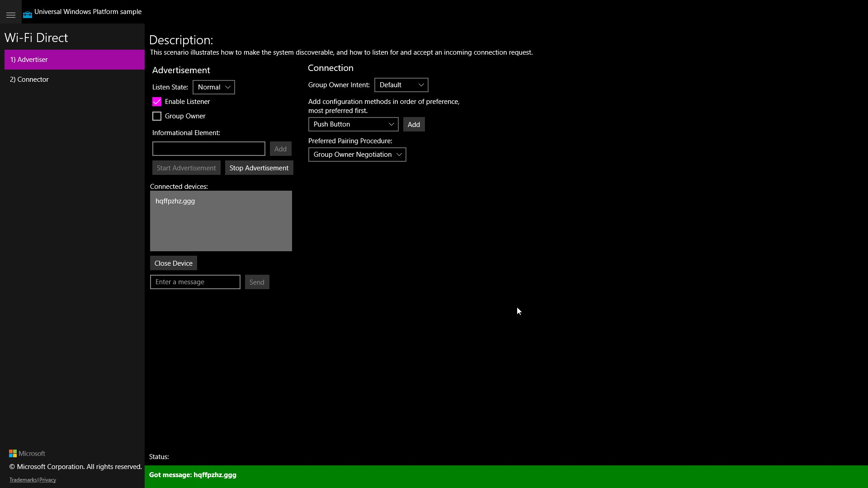The width and height of the screenshot is (868, 488).
Task: Click the 'Status:' label
Action: pos(159,457)
